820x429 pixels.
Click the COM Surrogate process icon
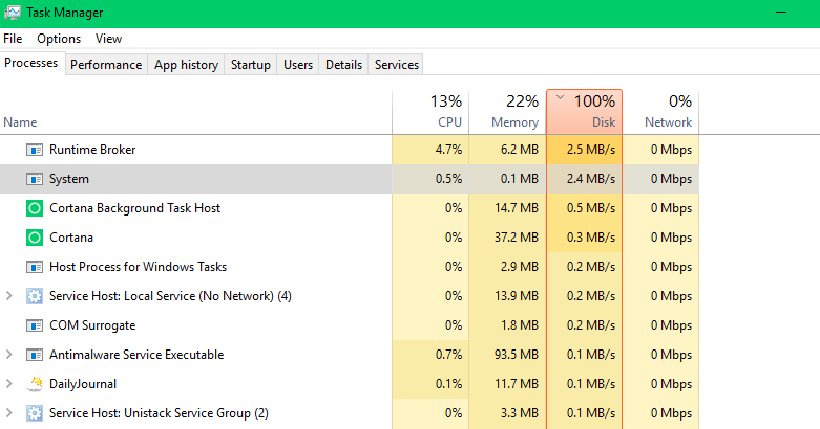[x=35, y=325]
